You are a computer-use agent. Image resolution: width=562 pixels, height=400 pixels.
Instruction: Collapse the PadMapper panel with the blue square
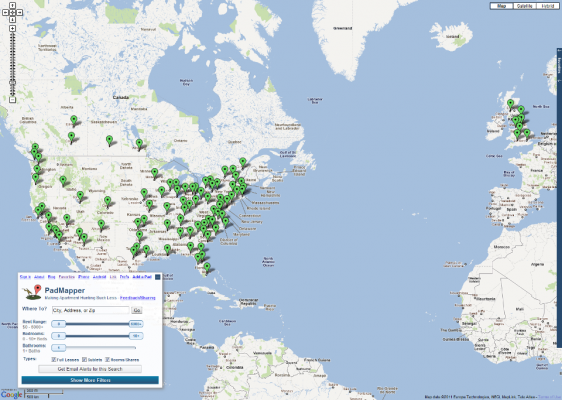[157, 277]
